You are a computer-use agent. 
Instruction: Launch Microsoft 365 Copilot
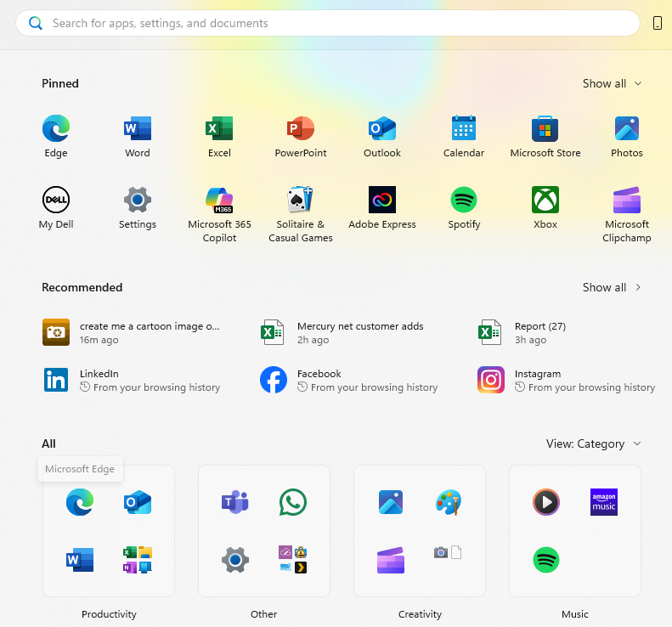coord(219,214)
